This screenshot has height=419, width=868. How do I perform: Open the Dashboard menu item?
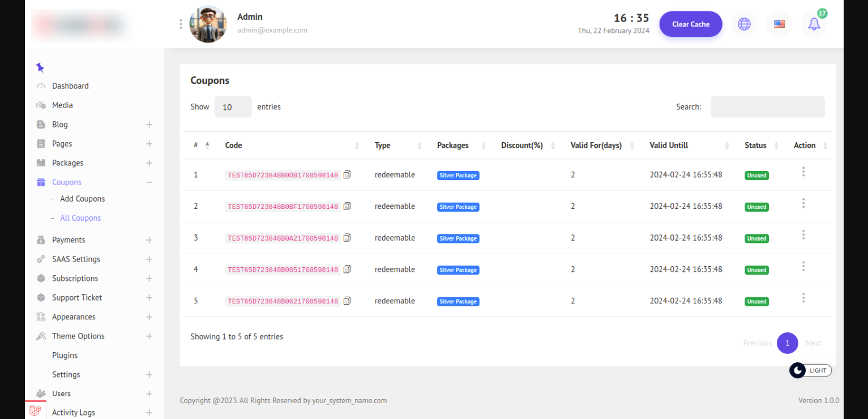click(x=70, y=86)
